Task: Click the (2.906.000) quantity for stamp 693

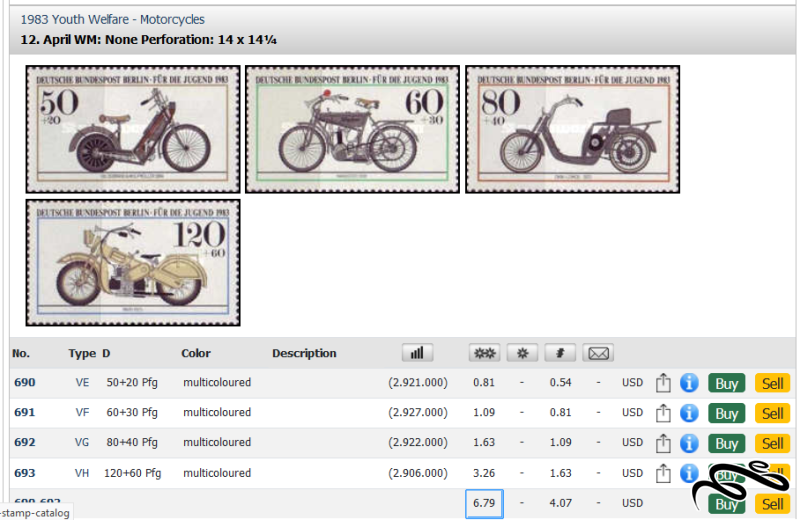Action: [x=418, y=473]
